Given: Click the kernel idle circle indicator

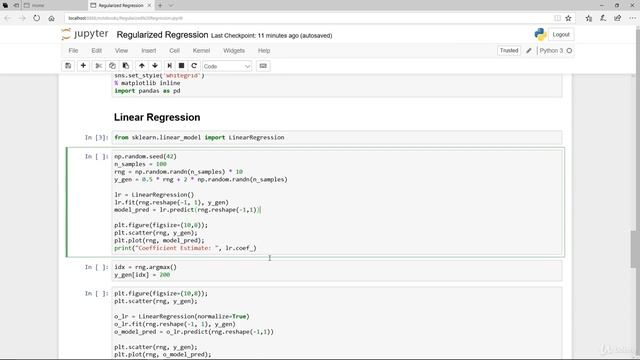Looking at the screenshot, I should 569,51.
